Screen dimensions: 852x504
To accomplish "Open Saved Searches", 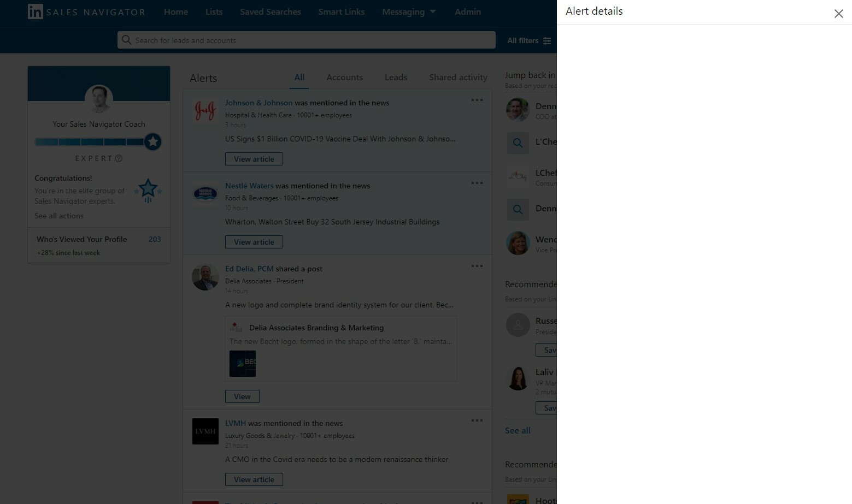I will point(271,11).
